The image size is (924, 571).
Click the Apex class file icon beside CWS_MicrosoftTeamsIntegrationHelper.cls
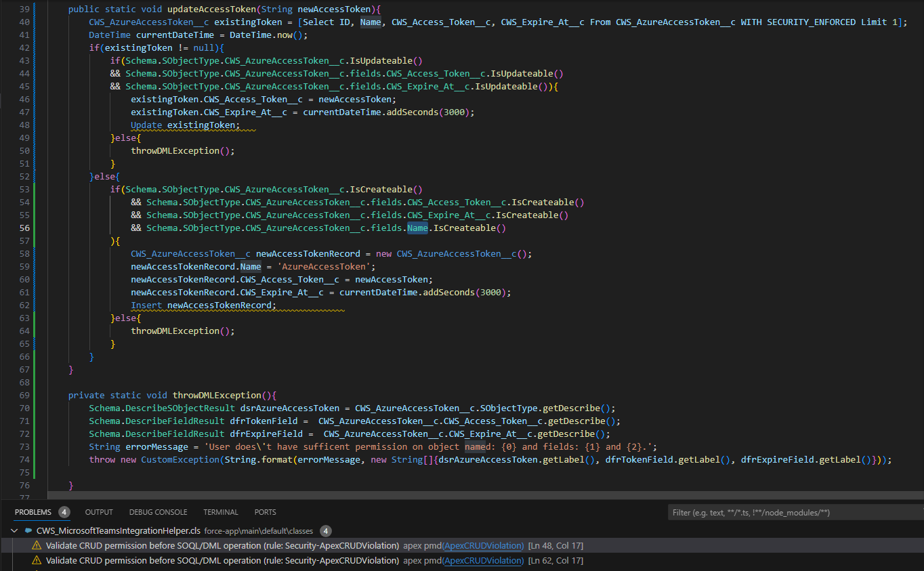tap(27, 531)
